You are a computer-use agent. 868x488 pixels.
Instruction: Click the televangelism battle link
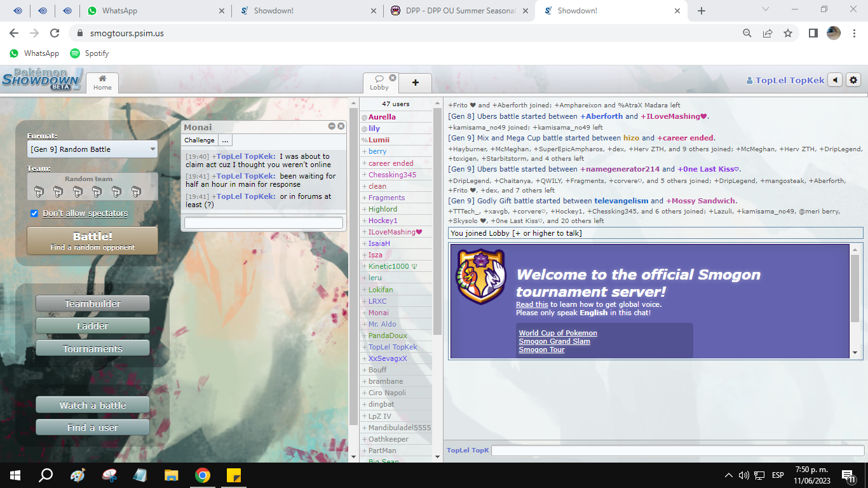click(621, 201)
